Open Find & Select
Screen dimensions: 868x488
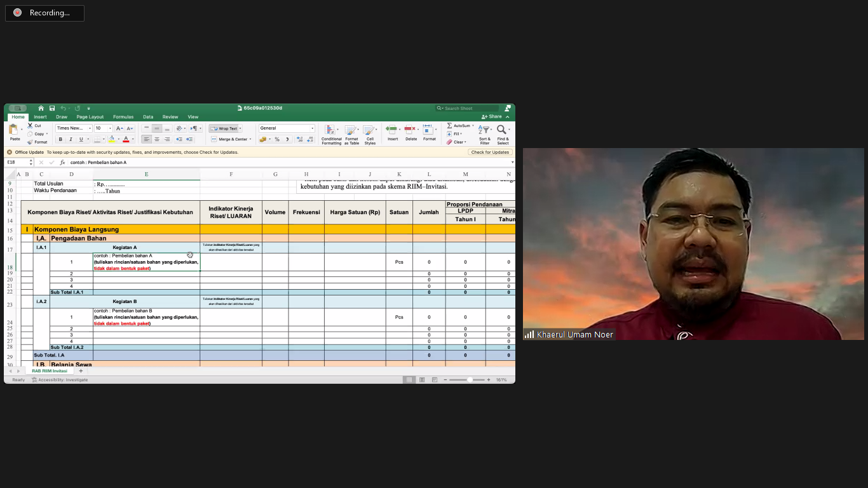(x=503, y=134)
